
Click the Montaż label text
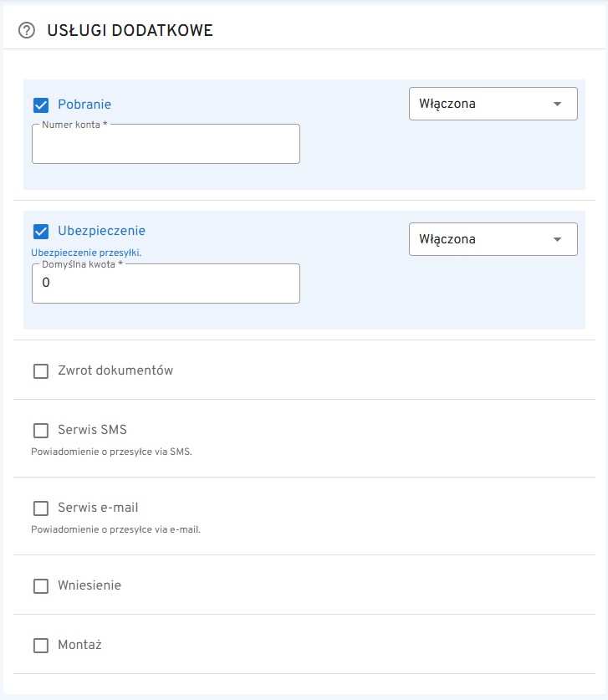pos(79,645)
